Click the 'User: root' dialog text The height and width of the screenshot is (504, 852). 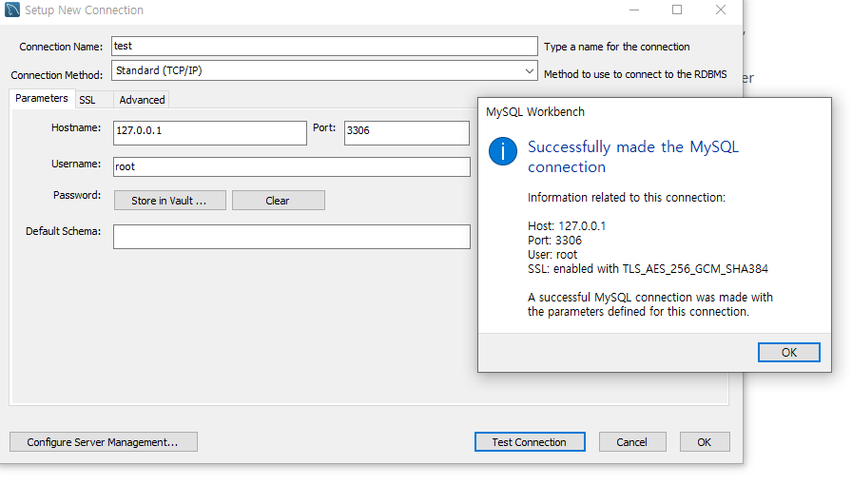[552, 254]
